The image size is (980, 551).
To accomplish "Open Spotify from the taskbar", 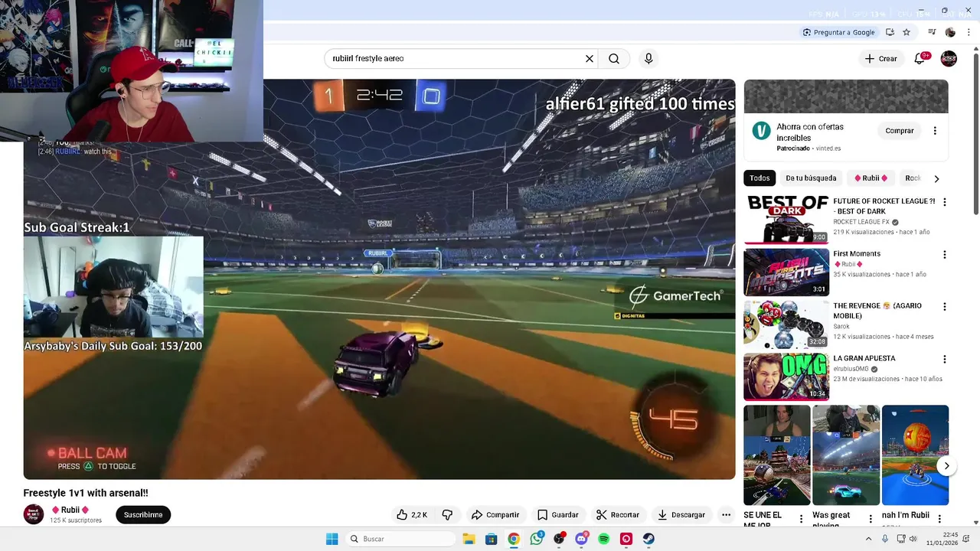I will coord(604,539).
